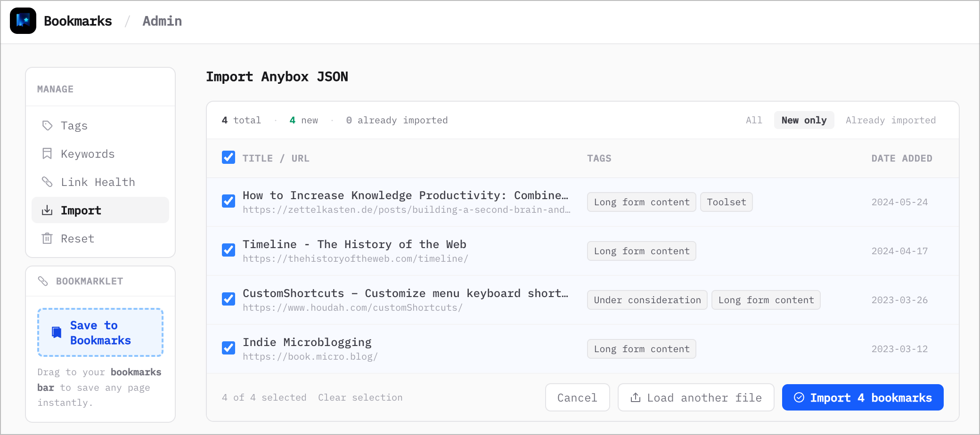Click the Tags tag icon in sidebar
The width and height of the screenshot is (980, 435).
click(x=47, y=125)
